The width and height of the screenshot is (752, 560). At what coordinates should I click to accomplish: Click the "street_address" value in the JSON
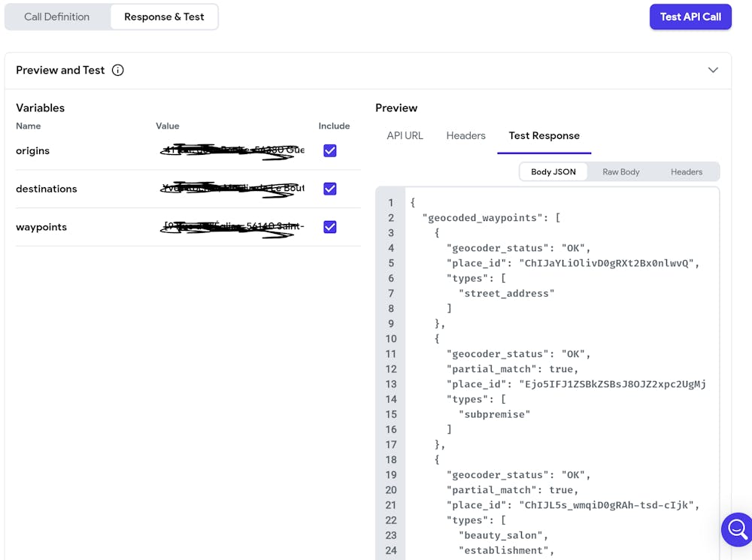[x=506, y=293]
